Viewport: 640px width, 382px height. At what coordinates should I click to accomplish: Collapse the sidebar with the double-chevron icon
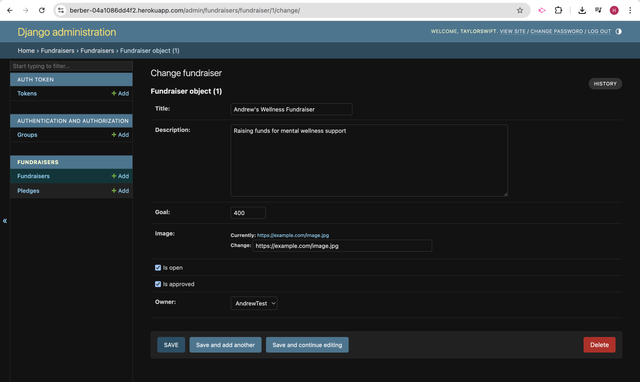[x=5, y=221]
